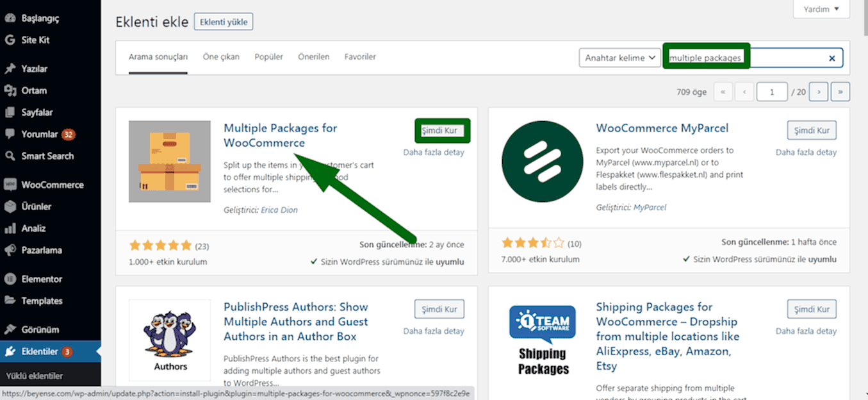Open the WooCommerce logo icon
Screen dimensions: 868x400
pyautogui.click(x=10, y=185)
